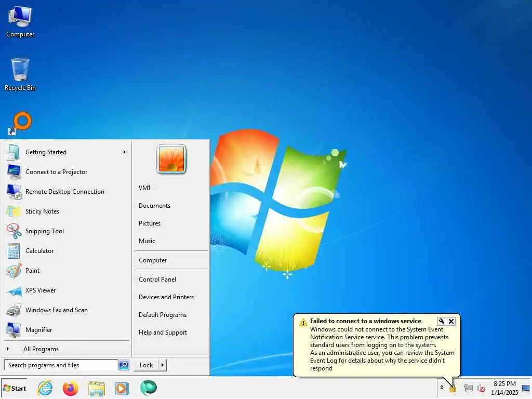This screenshot has height=399, width=532.
Task: Click the Connect to a Projector icon
Action: click(14, 172)
